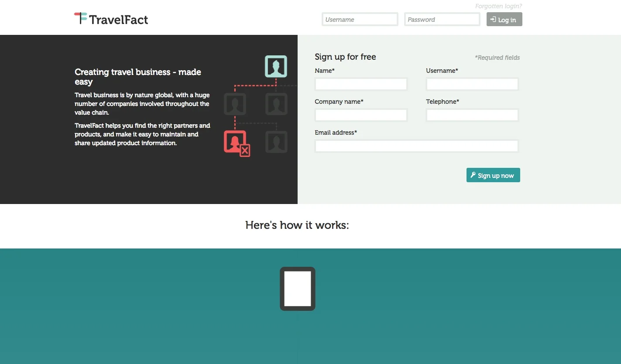Click the Sign up now button

(x=493, y=175)
